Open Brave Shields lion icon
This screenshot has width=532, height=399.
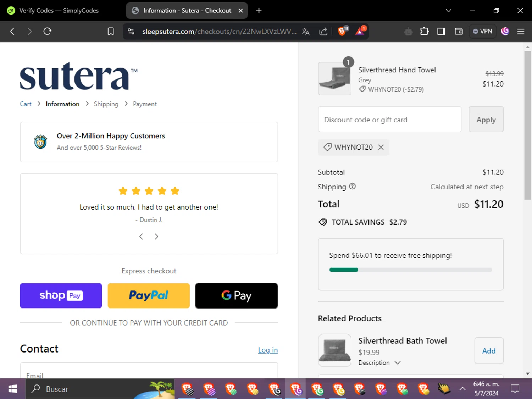[x=342, y=31]
